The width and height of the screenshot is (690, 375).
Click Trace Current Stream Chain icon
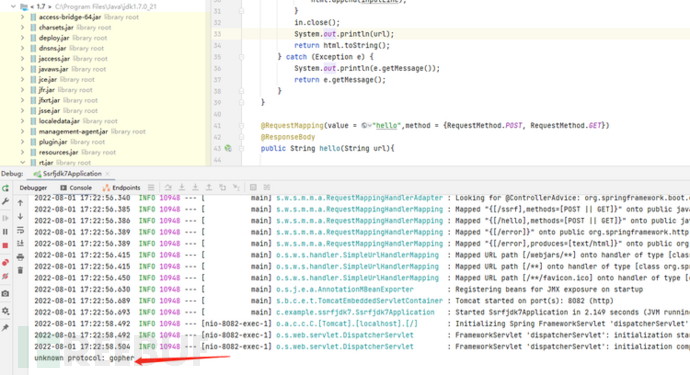pos(267,188)
